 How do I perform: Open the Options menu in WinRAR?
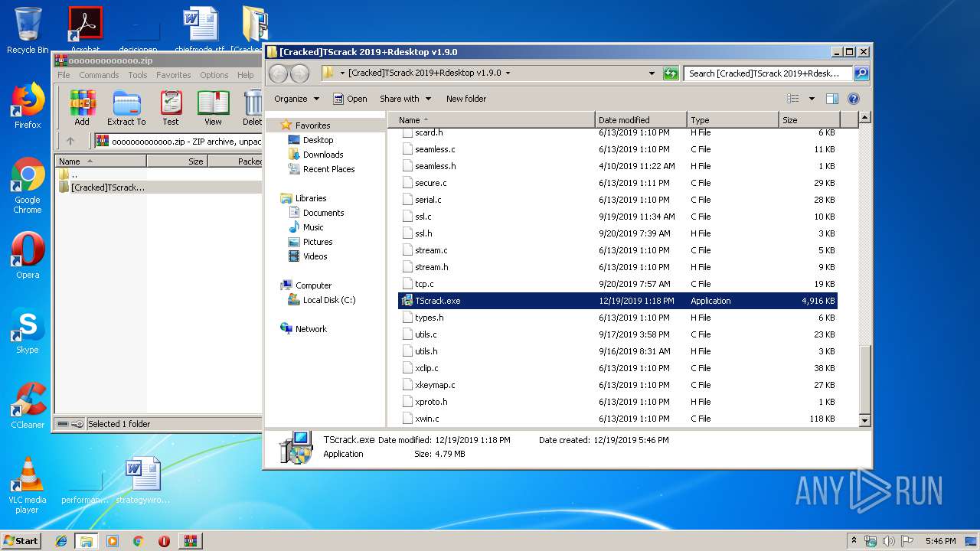pyautogui.click(x=214, y=75)
